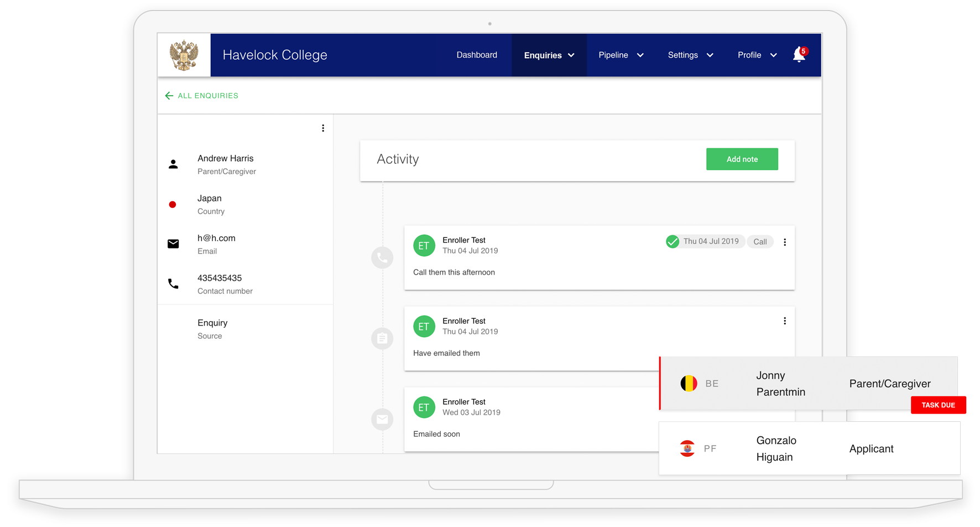Go to the Dashboard nav item

(477, 55)
